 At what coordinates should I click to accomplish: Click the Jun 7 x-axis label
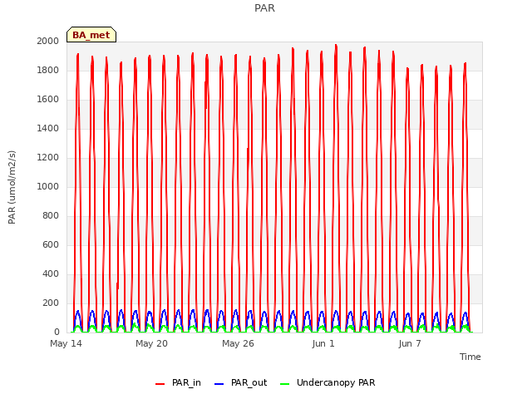coord(410,343)
